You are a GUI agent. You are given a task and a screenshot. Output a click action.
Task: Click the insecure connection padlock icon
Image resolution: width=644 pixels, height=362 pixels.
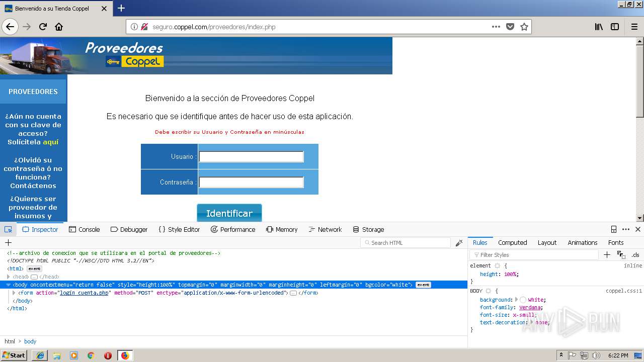[144, 27]
